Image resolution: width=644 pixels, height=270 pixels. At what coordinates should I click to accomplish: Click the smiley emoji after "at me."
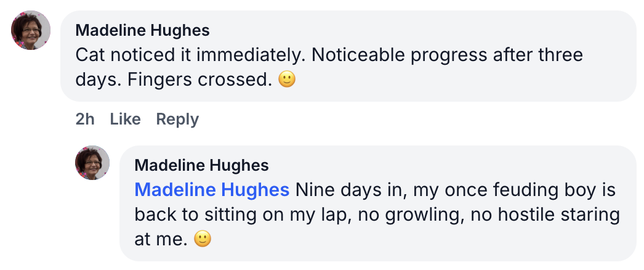point(203,239)
